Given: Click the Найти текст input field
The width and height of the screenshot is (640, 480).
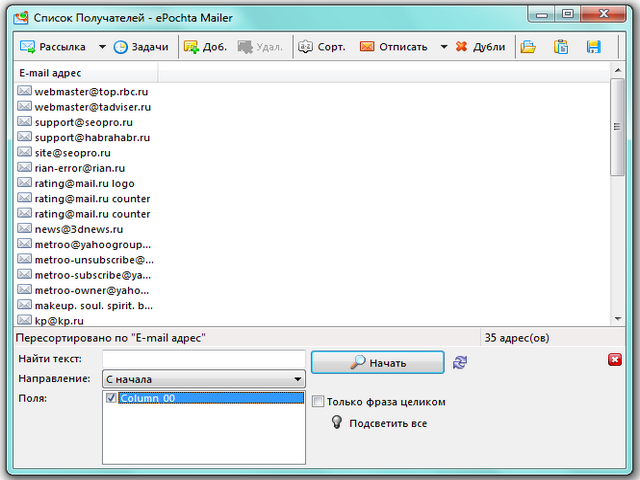Looking at the screenshot, I should pyautogui.click(x=204, y=360).
